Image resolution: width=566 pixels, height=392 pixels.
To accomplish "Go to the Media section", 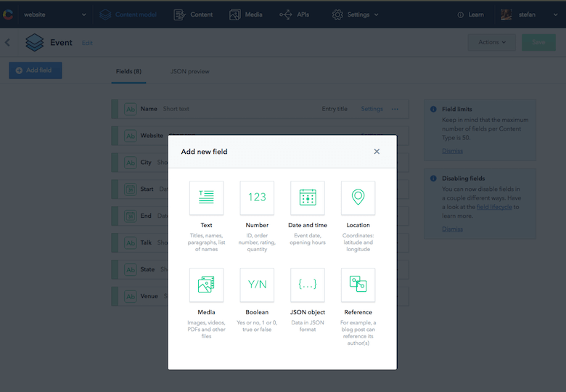I will [245, 15].
